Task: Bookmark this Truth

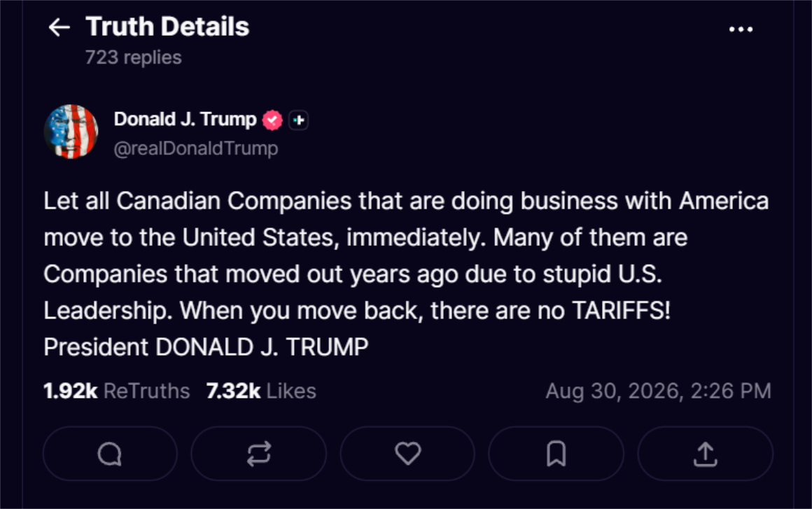Action: pyautogui.click(x=556, y=454)
